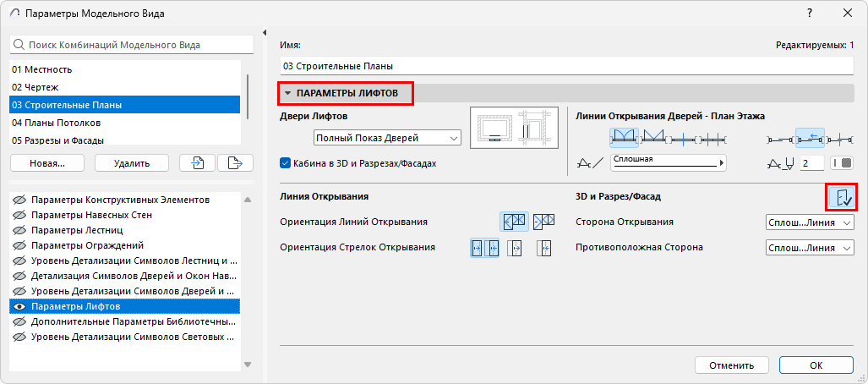Select 01 Местность combination
The image size is (868, 384).
pos(125,69)
